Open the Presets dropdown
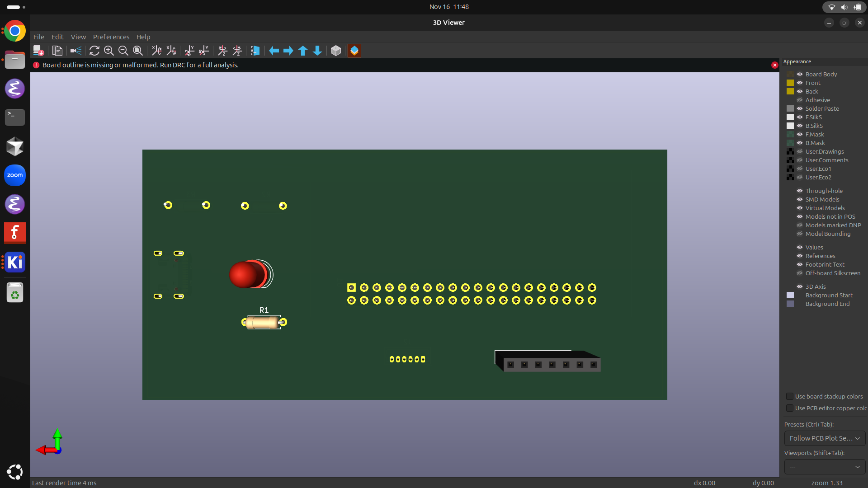This screenshot has height=488, width=868. (825, 438)
